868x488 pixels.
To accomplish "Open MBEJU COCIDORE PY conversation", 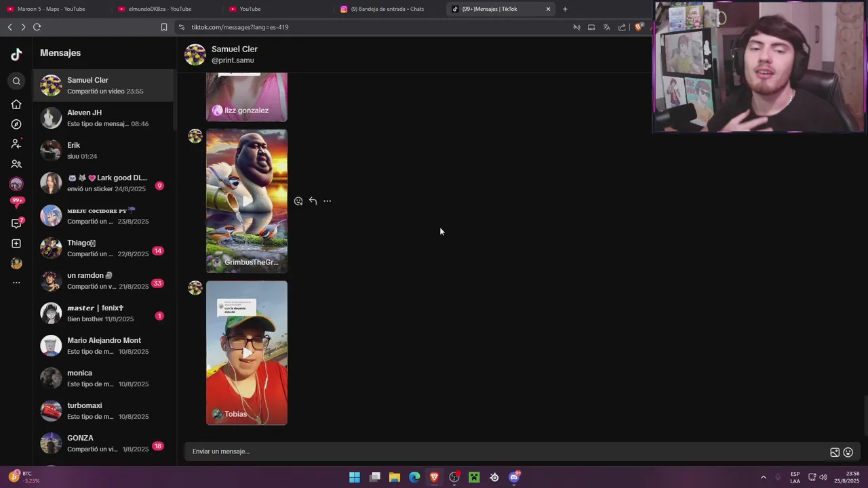I will pos(103,216).
